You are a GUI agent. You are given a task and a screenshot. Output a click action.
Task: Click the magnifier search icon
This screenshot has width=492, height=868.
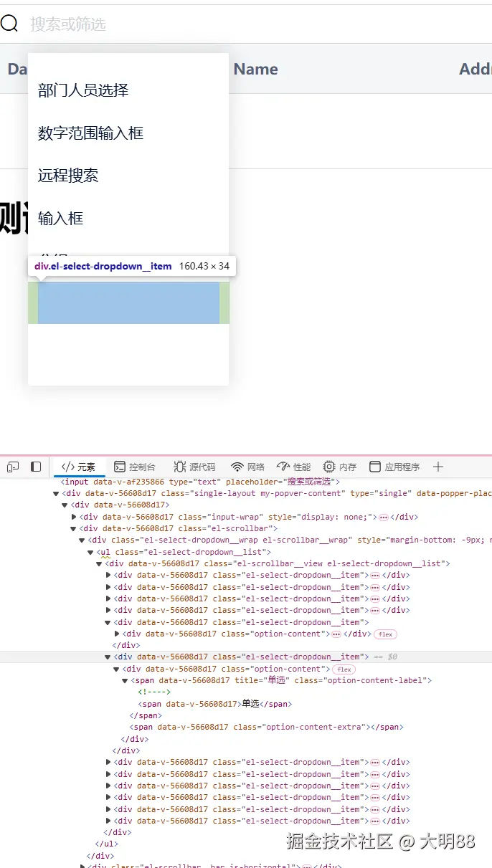click(x=9, y=24)
